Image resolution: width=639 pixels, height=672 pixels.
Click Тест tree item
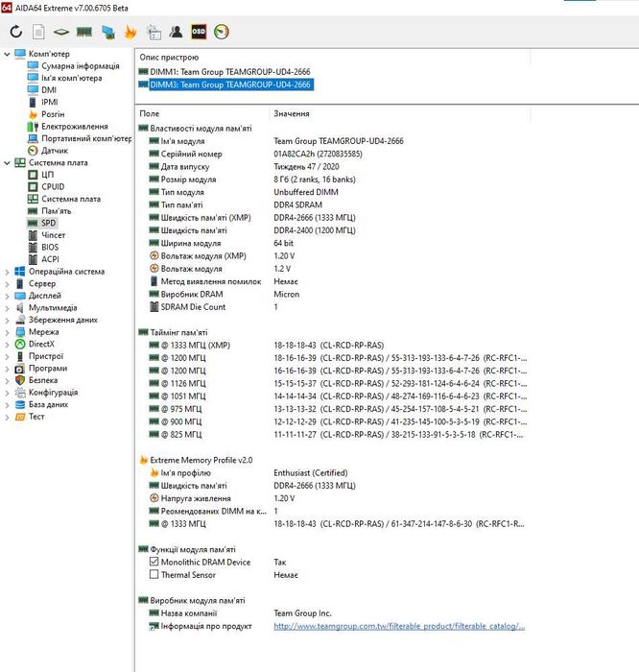click(x=30, y=417)
